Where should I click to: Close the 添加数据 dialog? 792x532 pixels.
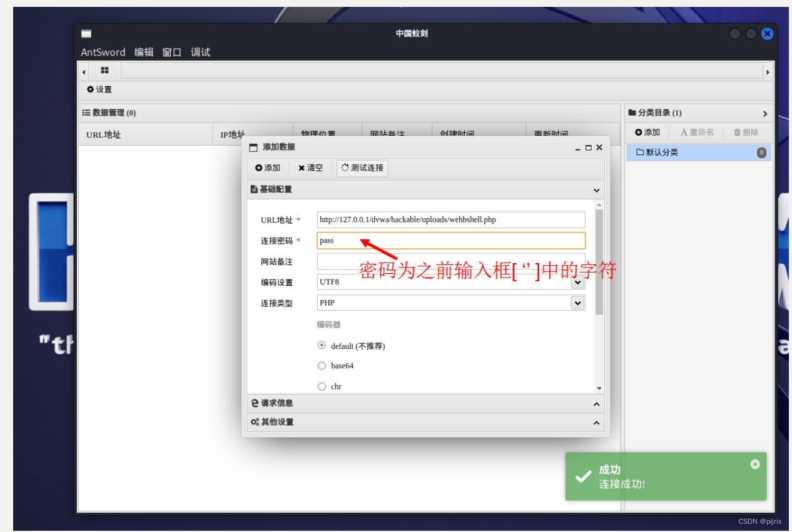599,148
